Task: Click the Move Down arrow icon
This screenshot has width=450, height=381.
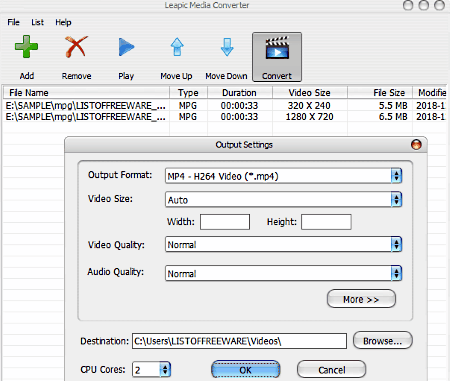Action: click(x=227, y=47)
